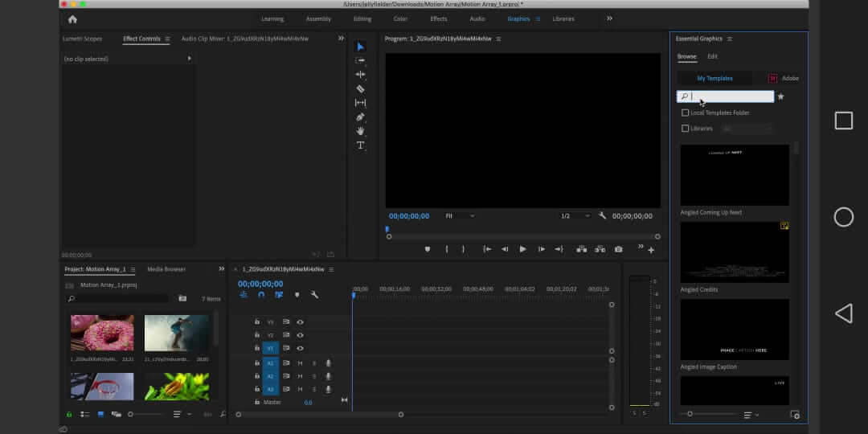Viewport: 868px width, 434px height.
Task: Select the Pen tool
Action: coord(360,117)
